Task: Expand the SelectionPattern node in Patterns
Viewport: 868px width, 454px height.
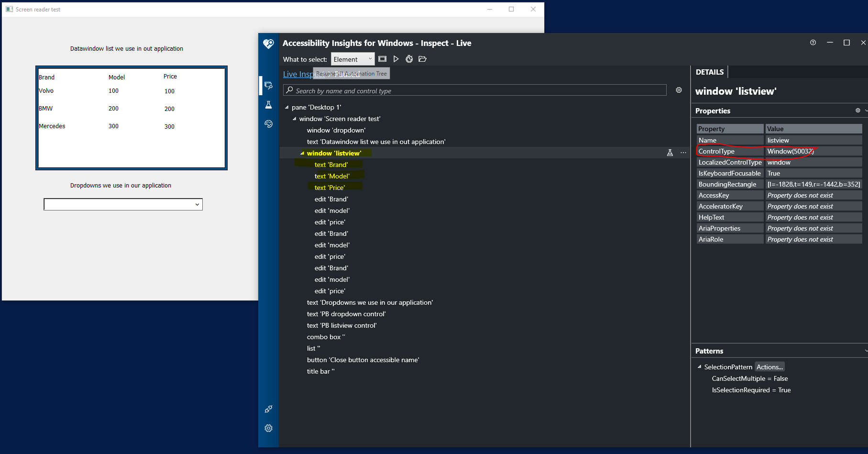Action: (699, 367)
